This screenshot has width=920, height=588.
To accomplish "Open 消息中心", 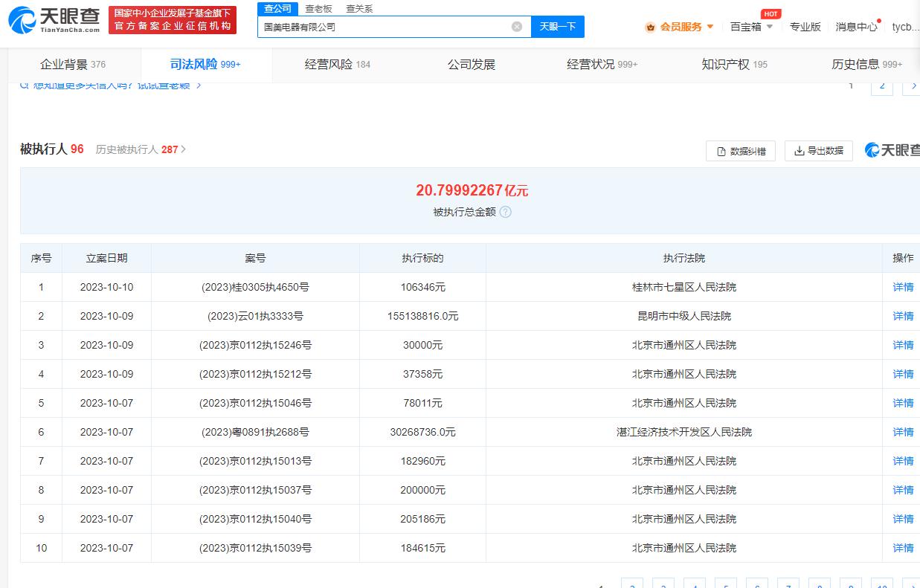I will tap(857, 27).
